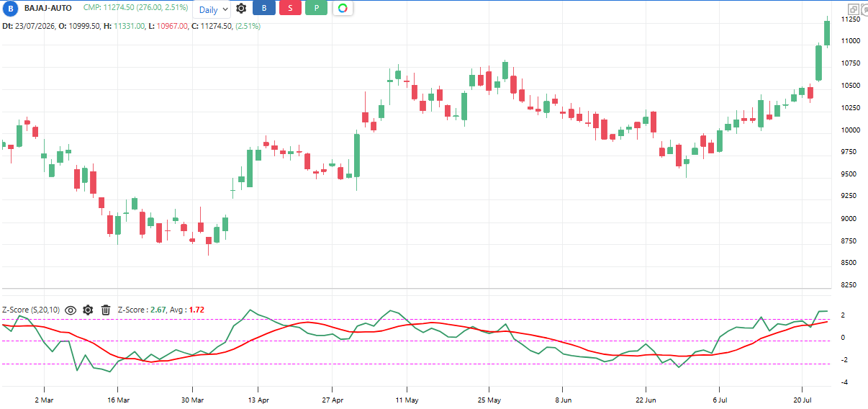Click the BAJAJ-AUTO symbol name

click(48, 8)
